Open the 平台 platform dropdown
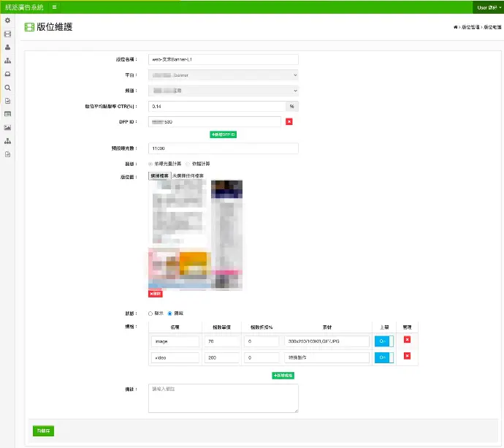Viewport: 504px width, 448px height. tap(223, 75)
